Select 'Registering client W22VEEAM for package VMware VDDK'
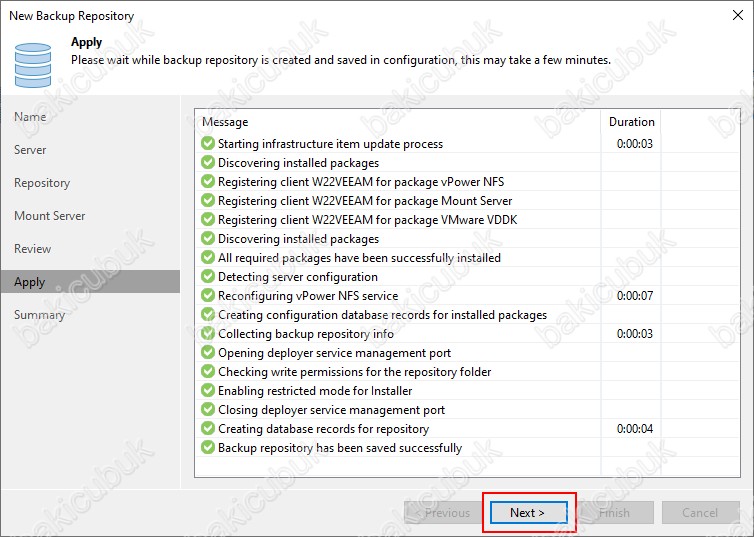Screen dimensions: 754x537 (367, 220)
